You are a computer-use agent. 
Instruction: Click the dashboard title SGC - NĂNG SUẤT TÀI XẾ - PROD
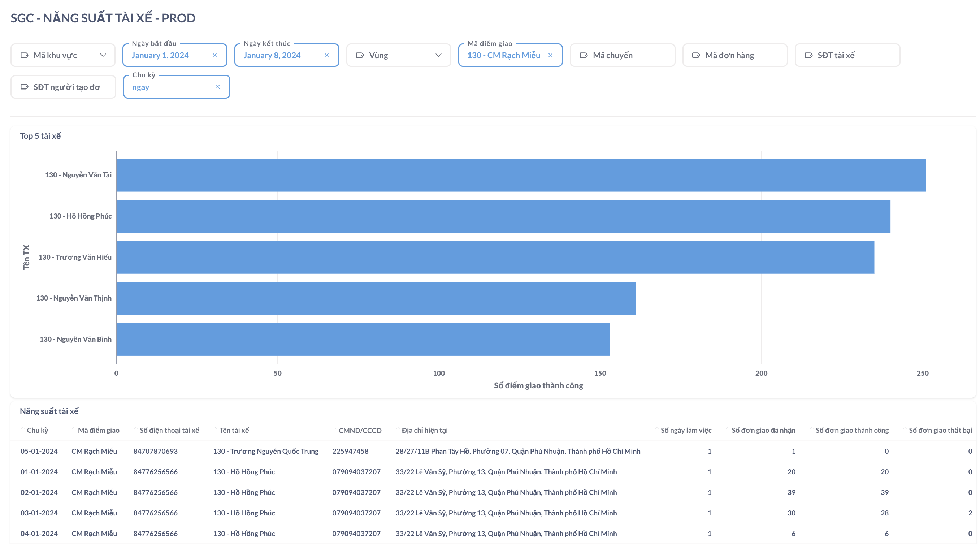point(103,18)
